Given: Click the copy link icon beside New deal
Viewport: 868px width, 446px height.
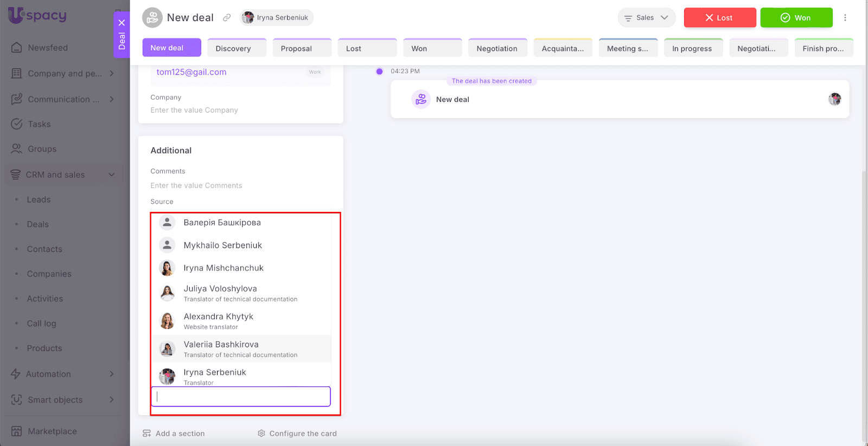Looking at the screenshot, I should 227,18.
